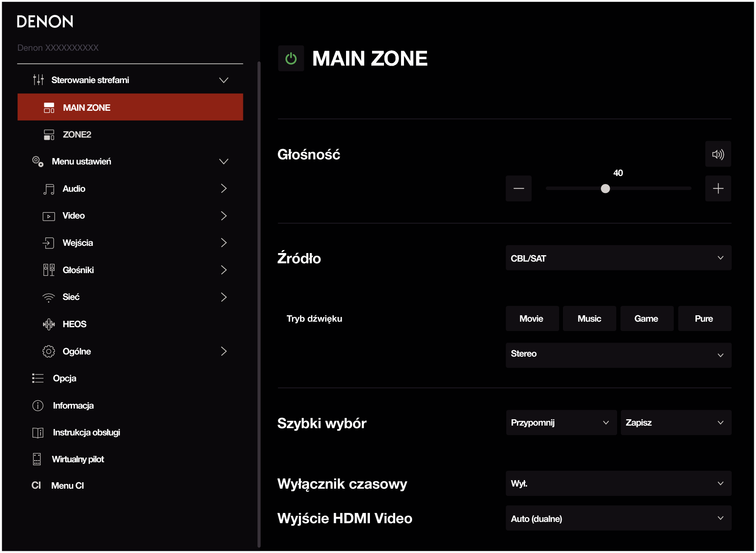
Task: Click the Szybki wybór heading
Action: coord(322,423)
